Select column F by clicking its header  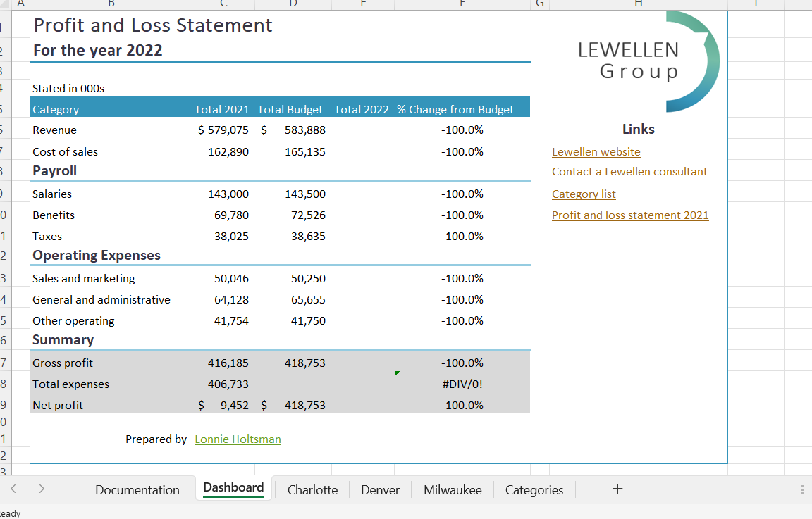(x=462, y=4)
